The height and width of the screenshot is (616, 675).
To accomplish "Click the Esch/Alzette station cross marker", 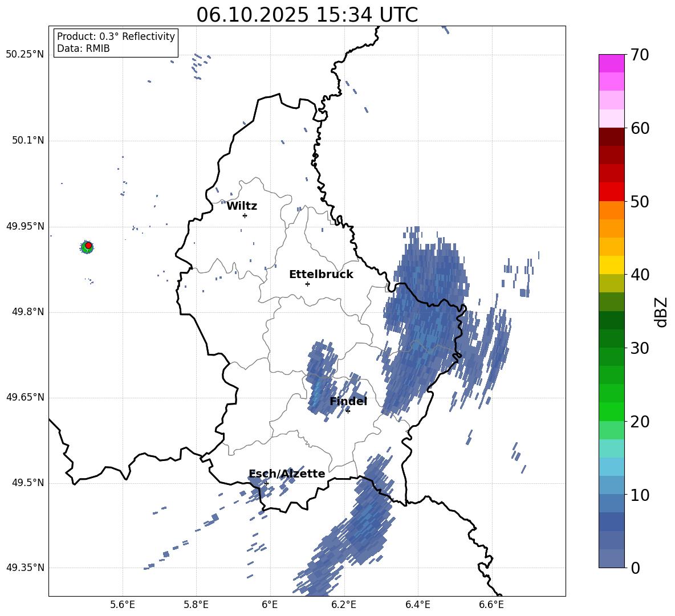I will [266, 483].
